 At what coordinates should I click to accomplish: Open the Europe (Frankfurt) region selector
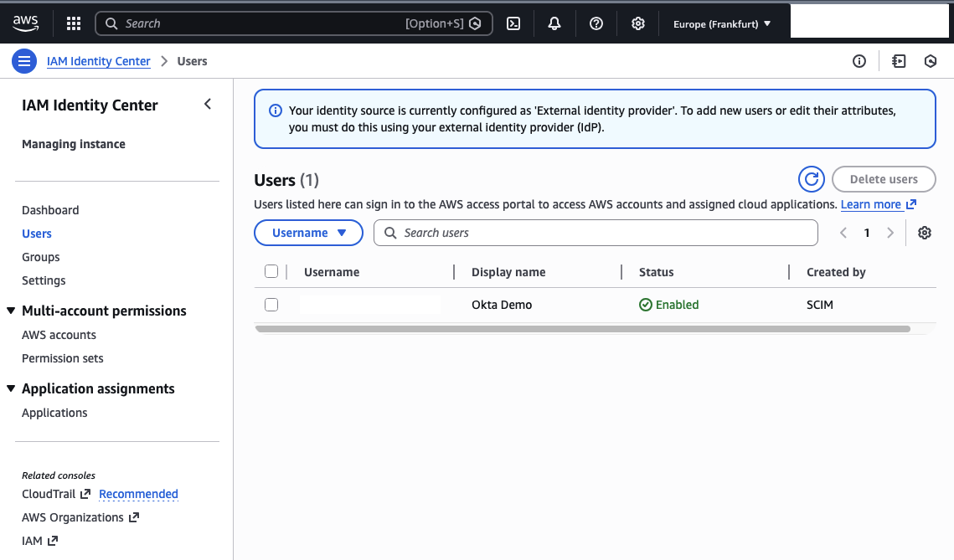coord(721,23)
